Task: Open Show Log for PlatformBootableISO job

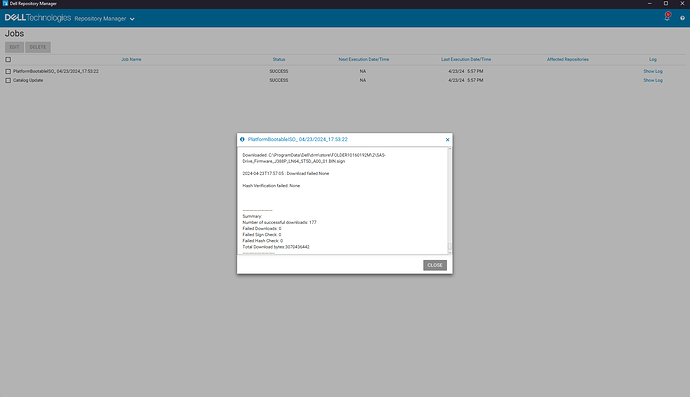Action: click(653, 71)
